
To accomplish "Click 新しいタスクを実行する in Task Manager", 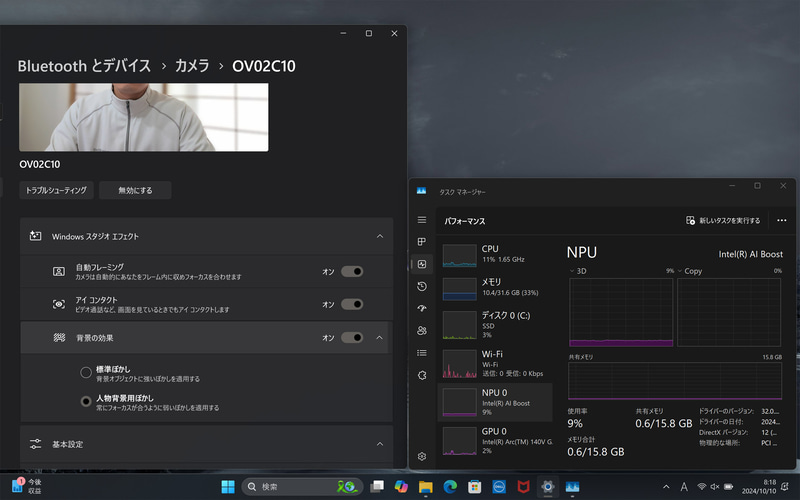I will pos(723,220).
